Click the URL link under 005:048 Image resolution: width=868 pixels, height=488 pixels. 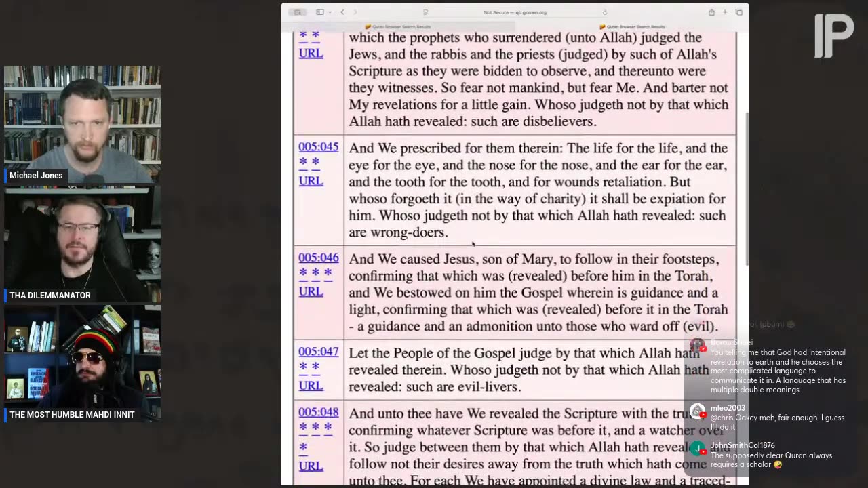(311, 466)
